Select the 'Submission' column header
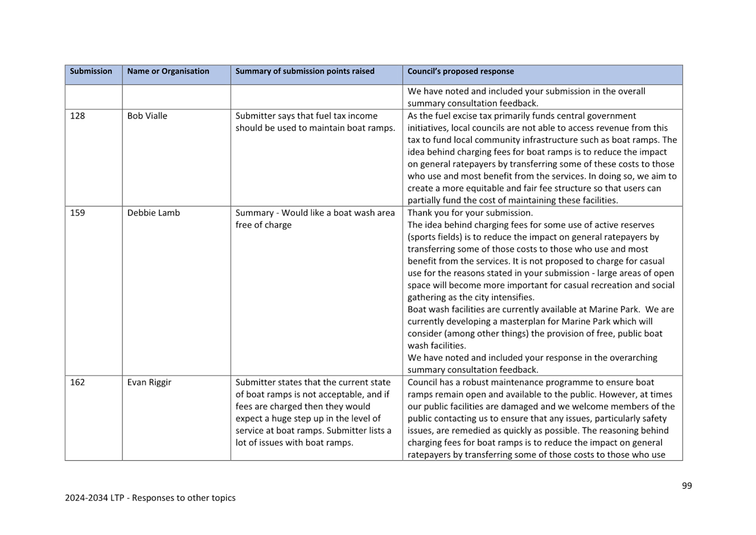 (91, 71)
